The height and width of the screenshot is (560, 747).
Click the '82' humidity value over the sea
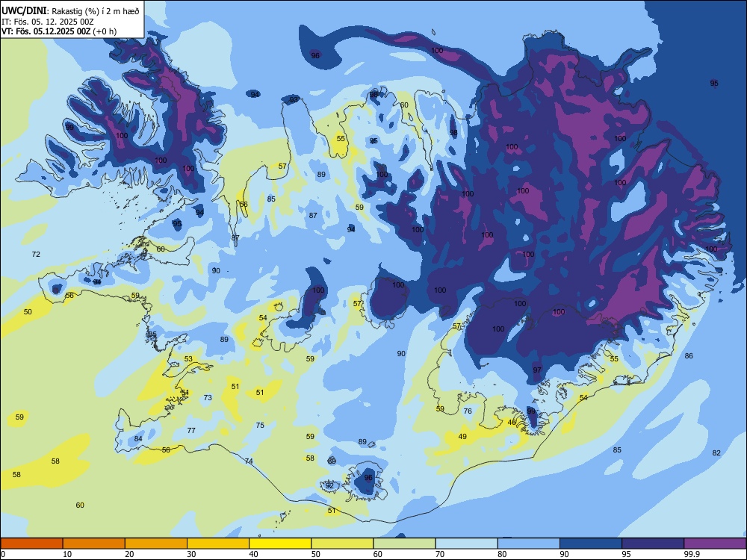point(716,453)
